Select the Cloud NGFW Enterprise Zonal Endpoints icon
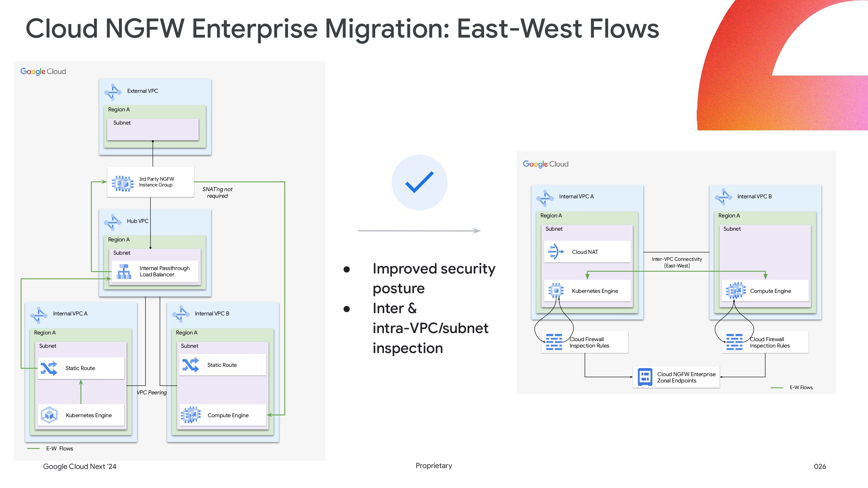The height and width of the screenshot is (488, 868). point(645,377)
